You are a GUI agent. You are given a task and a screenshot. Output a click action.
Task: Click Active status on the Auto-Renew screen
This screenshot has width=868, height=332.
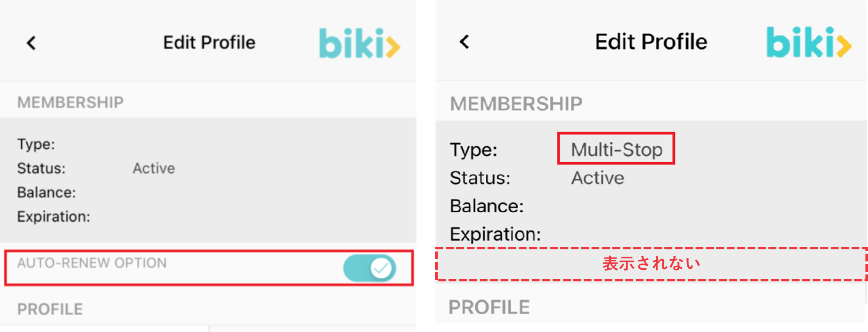point(154,168)
